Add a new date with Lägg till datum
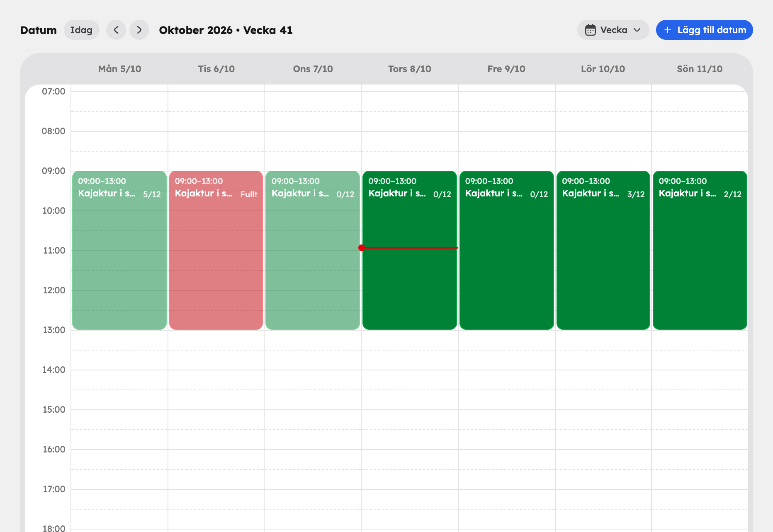This screenshot has height=532, width=773. pos(704,30)
